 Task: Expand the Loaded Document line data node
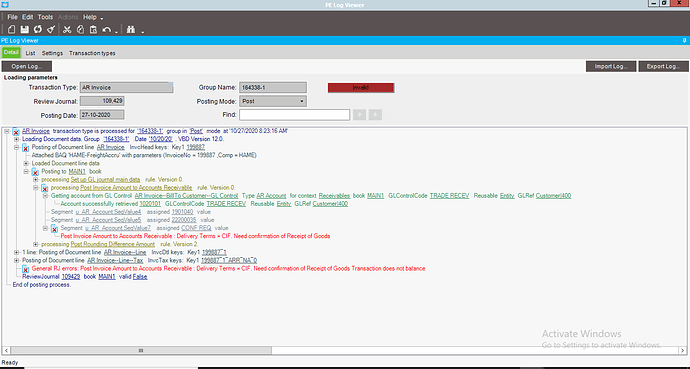tap(26, 163)
